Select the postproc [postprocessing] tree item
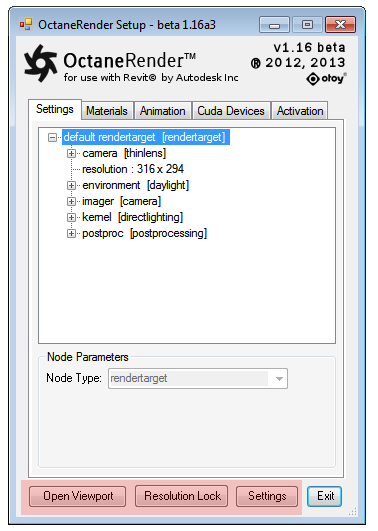Image resolution: width=378 pixels, height=531 pixels. tap(144, 233)
